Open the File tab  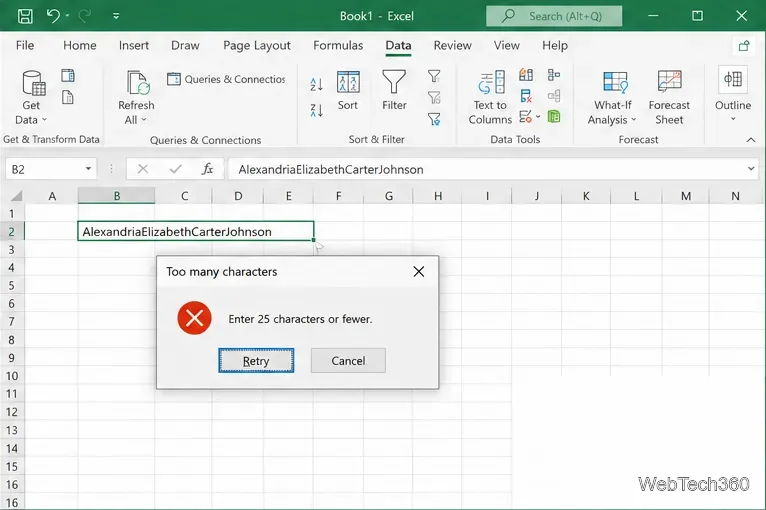(x=25, y=45)
